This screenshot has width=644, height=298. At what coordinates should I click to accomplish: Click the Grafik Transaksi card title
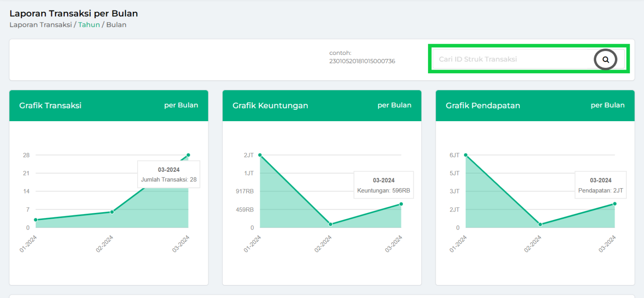point(50,106)
